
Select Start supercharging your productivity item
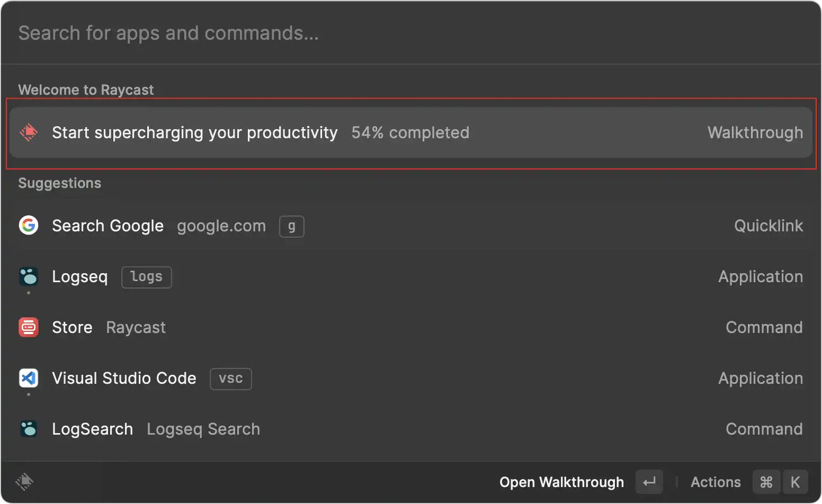coord(194,132)
